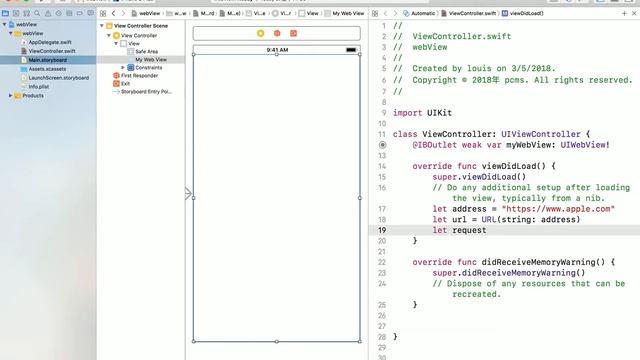Open the Breakpoint navigator icon

pos(80,13)
